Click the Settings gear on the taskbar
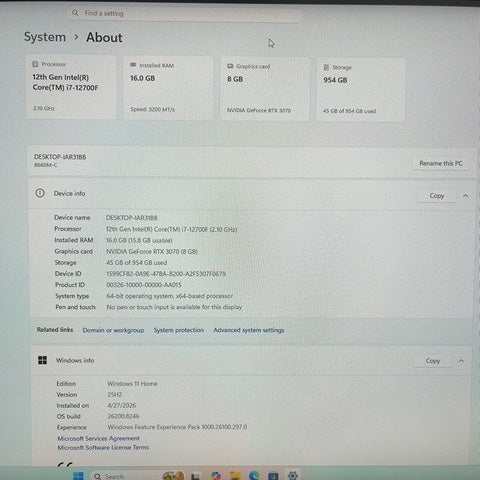The width and height of the screenshot is (480, 480). pos(293,476)
